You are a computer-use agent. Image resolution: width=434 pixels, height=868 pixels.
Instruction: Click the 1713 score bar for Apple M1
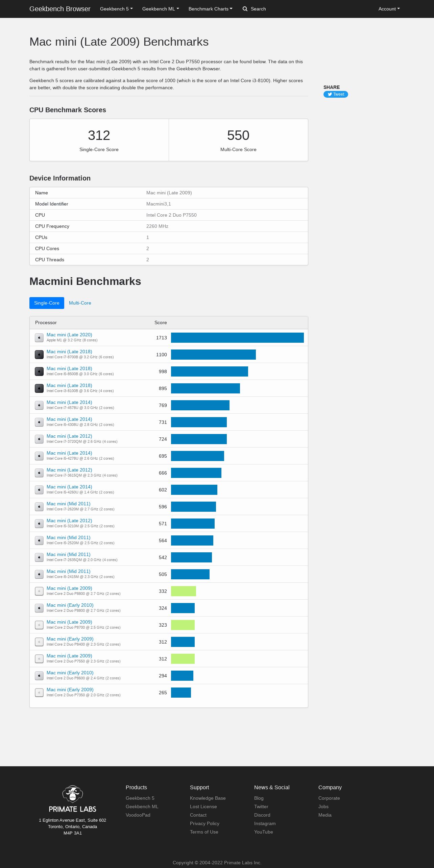(237, 338)
